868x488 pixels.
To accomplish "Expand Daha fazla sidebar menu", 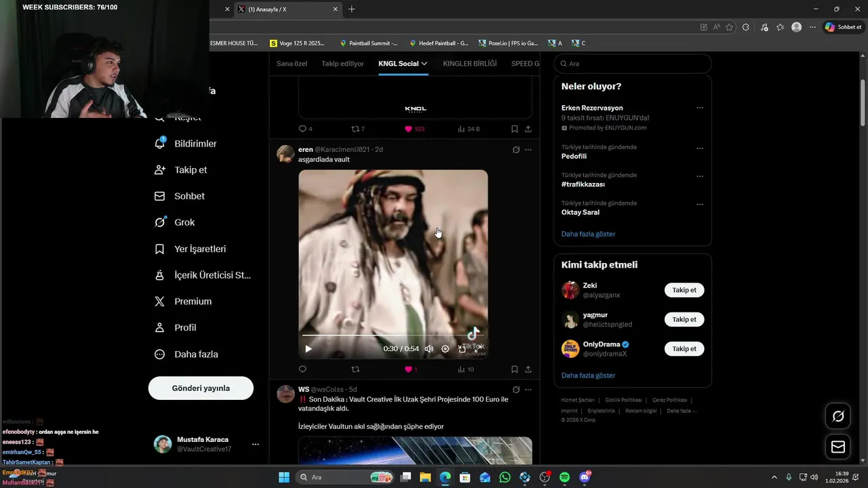I will click(186, 354).
